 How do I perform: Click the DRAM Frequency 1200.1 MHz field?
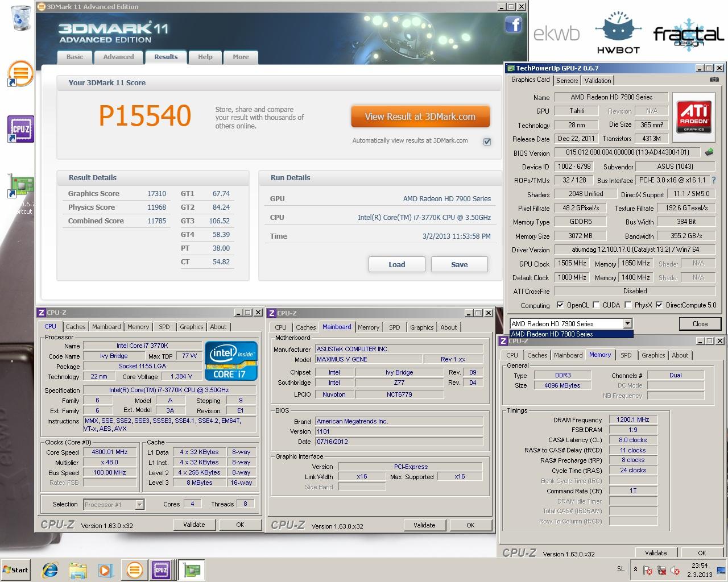pos(633,419)
